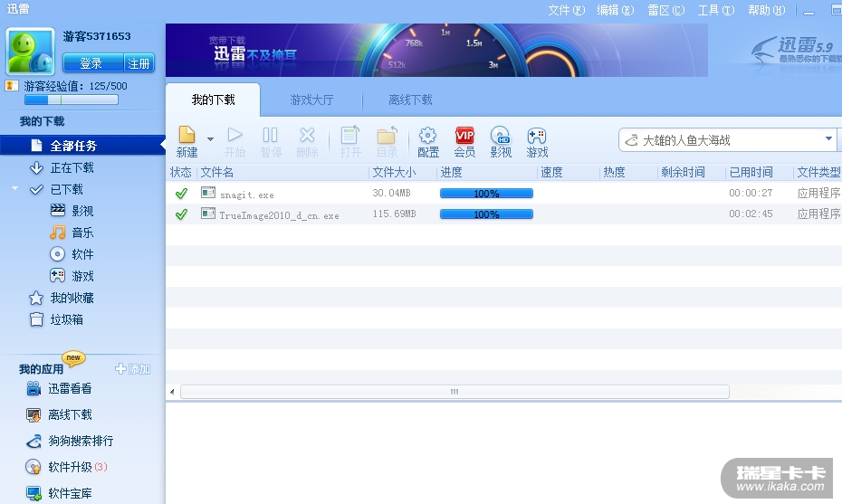The height and width of the screenshot is (504, 842).
Task: Open the 工具(T) menu
Action: pos(716,10)
